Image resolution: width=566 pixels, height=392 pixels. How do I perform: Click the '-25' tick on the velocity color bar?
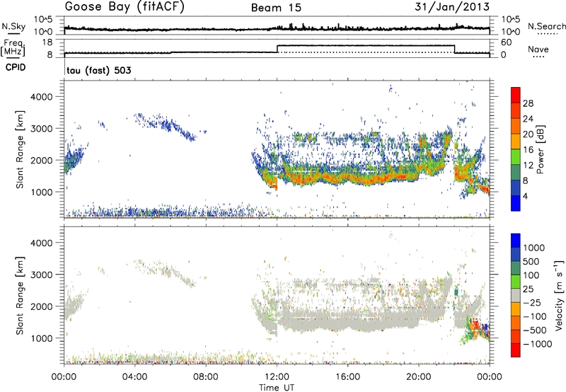pyautogui.click(x=532, y=302)
